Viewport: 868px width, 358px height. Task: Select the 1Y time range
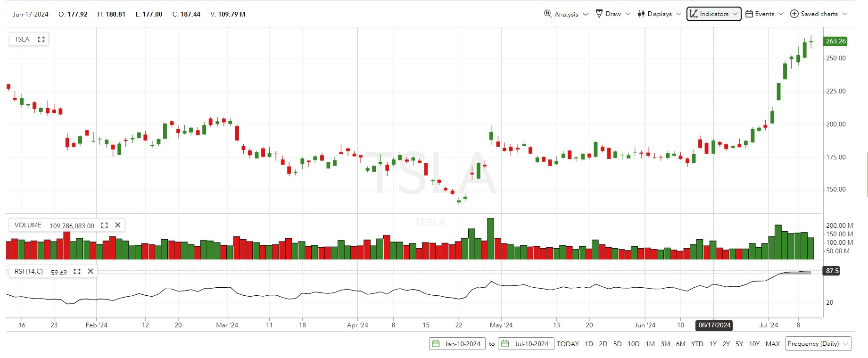(713, 344)
